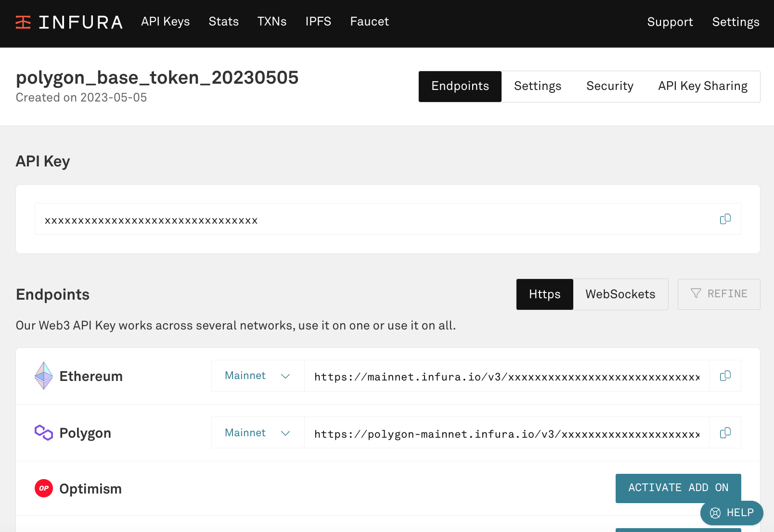Switch to the project Settings tab
Image resolution: width=774 pixels, height=532 pixels.
pyautogui.click(x=538, y=87)
